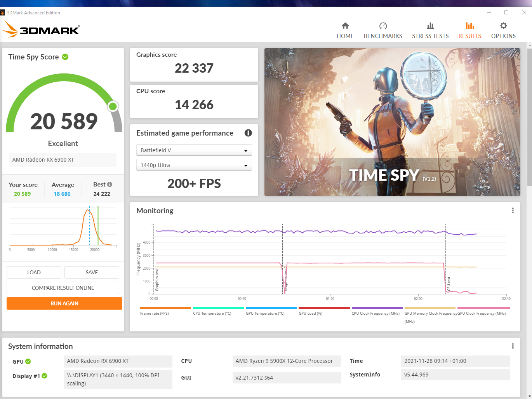Image resolution: width=532 pixels, height=399 pixels.
Task: Click the info icon beside Estimated game performance
Action: click(248, 133)
